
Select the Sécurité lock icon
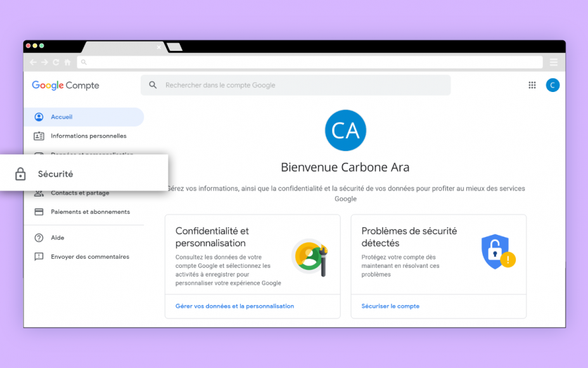click(20, 174)
